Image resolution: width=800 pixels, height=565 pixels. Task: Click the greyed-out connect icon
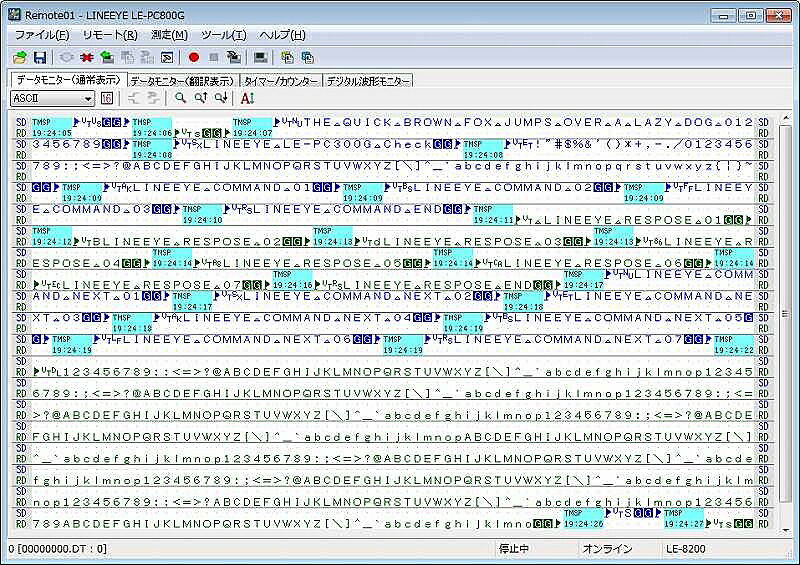tap(66, 57)
